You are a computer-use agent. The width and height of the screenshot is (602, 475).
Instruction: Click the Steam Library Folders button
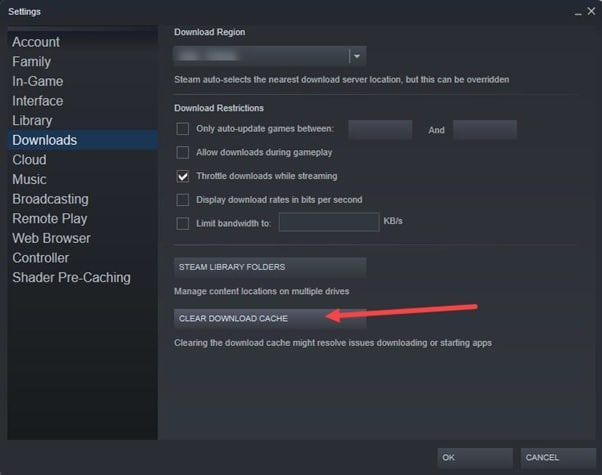pyautogui.click(x=269, y=267)
